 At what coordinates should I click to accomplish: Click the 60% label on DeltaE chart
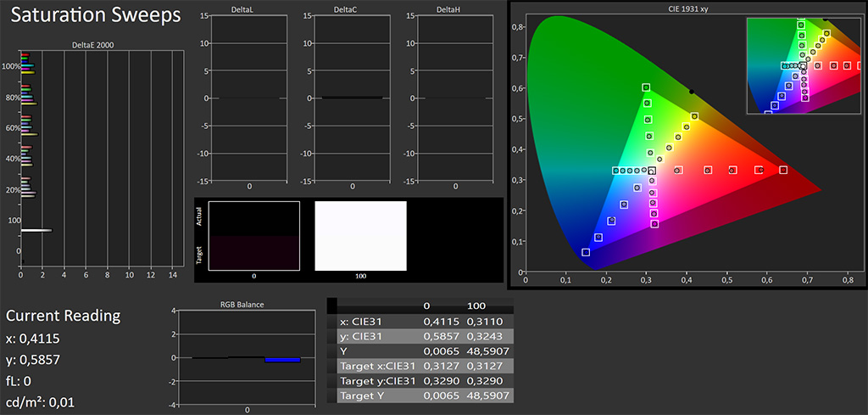(13, 127)
